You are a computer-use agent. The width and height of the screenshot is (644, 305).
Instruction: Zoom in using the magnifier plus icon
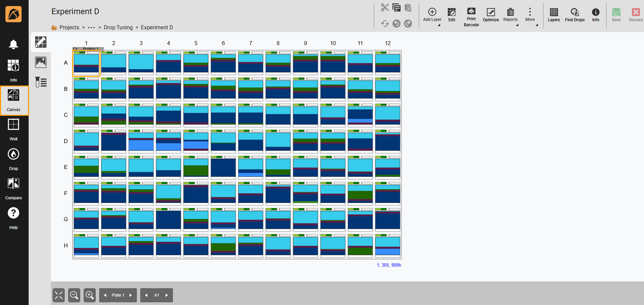pos(89,295)
